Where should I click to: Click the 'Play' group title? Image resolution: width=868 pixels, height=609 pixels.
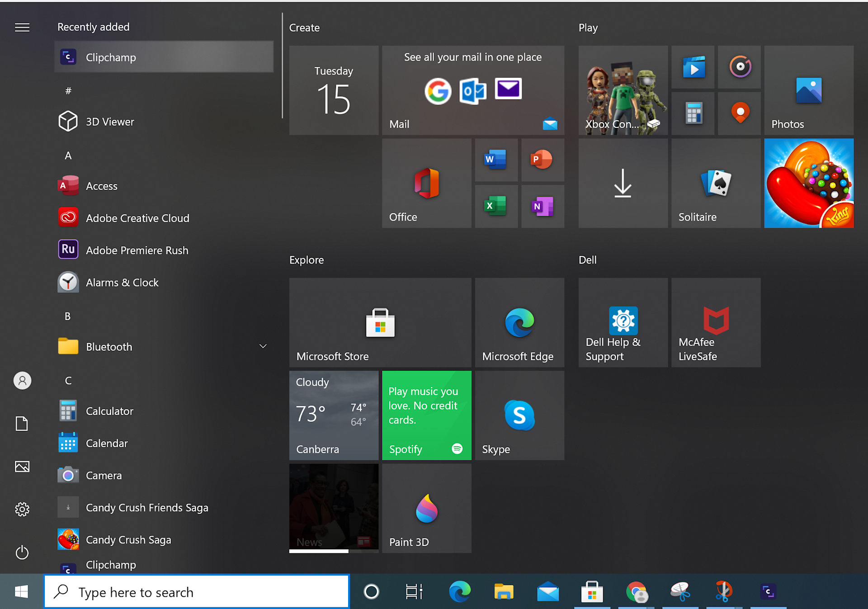588,28
